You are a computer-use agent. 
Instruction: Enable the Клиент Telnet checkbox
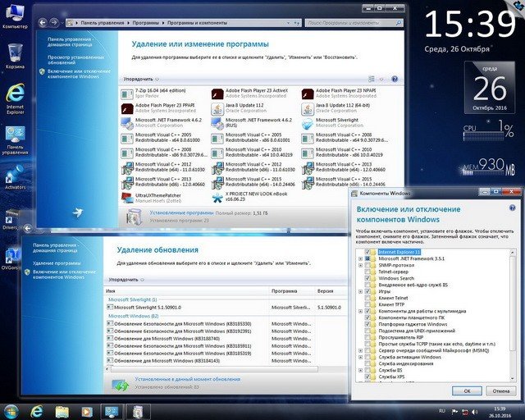click(367, 298)
